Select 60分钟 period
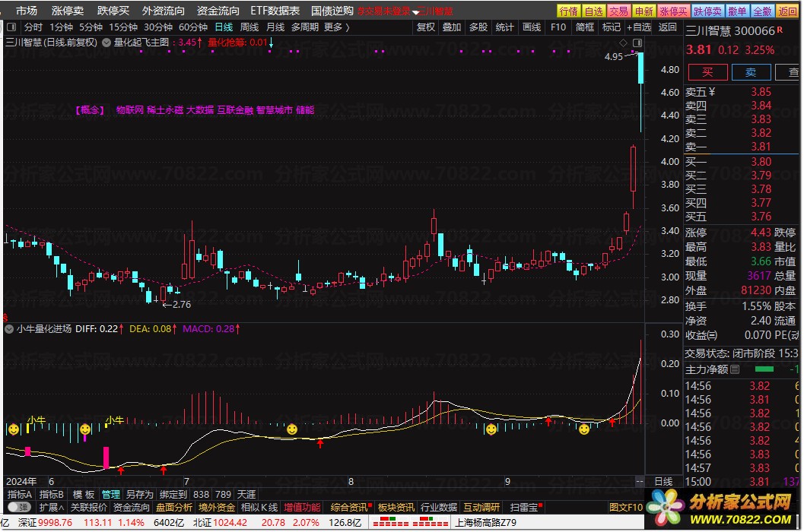Image resolution: width=804 pixels, height=532 pixels. pos(192,27)
